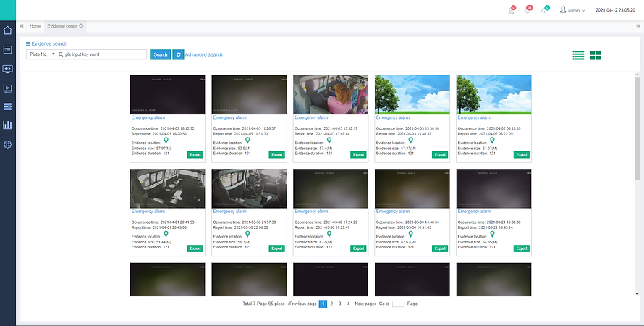
Task: Open the cloud download icon with teal badge
Action: tap(545, 10)
